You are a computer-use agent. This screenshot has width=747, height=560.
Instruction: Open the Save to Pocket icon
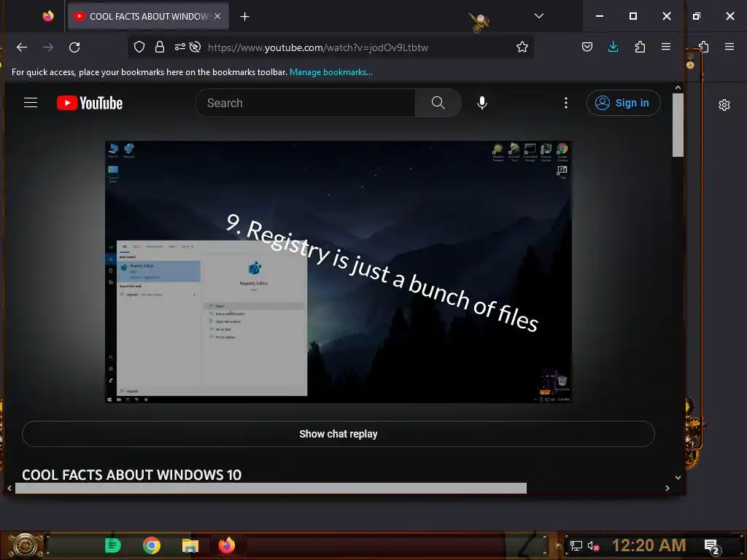click(x=587, y=47)
